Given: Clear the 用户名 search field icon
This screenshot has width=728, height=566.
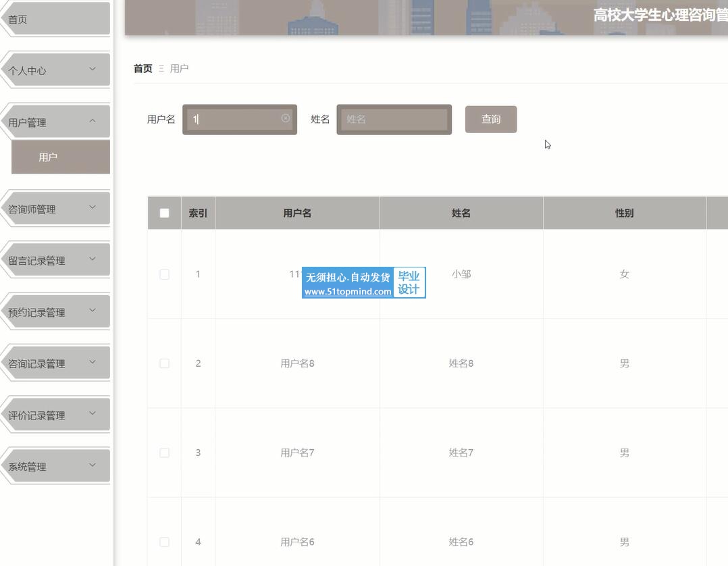Looking at the screenshot, I should 286,118.
